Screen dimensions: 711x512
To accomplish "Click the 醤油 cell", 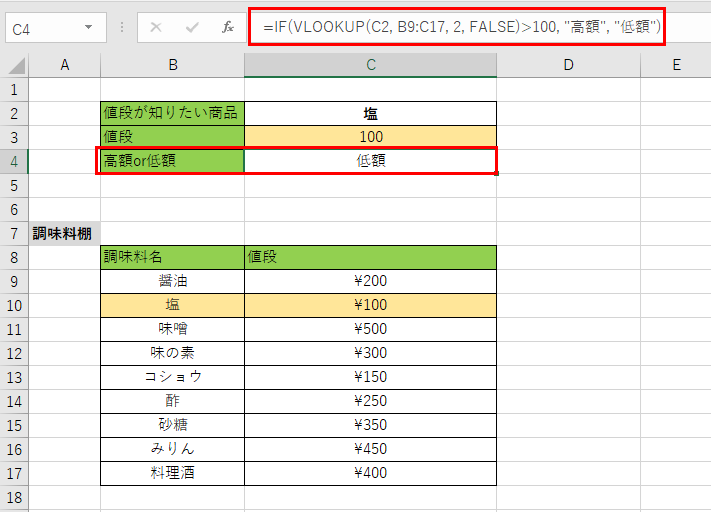I will click(x=172, y=281).
